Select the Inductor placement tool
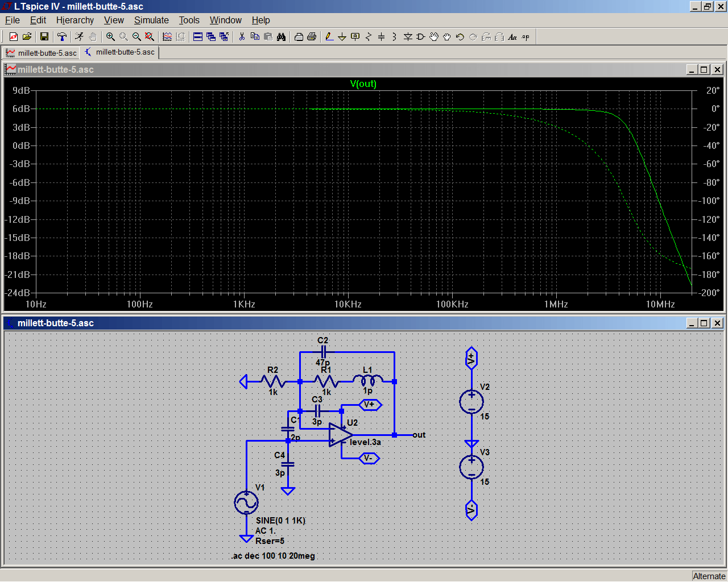Viewport: 728px width, 582px height. pos(395,37)
